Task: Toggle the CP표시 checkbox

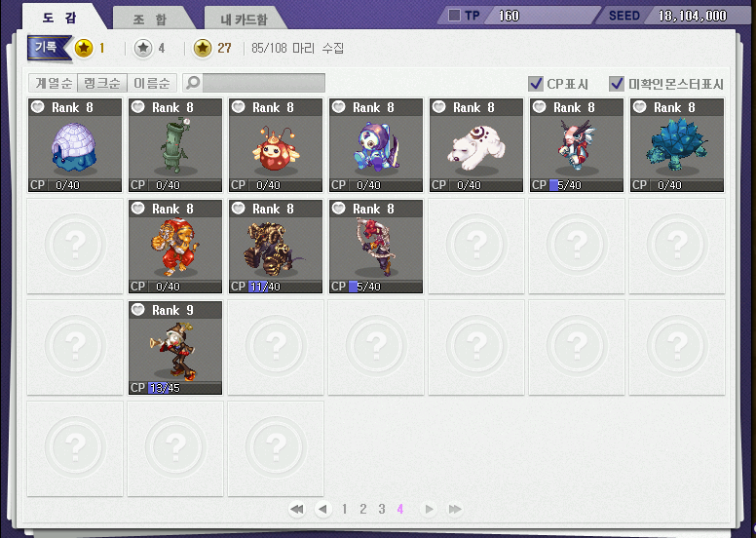Action: [536, 84]
